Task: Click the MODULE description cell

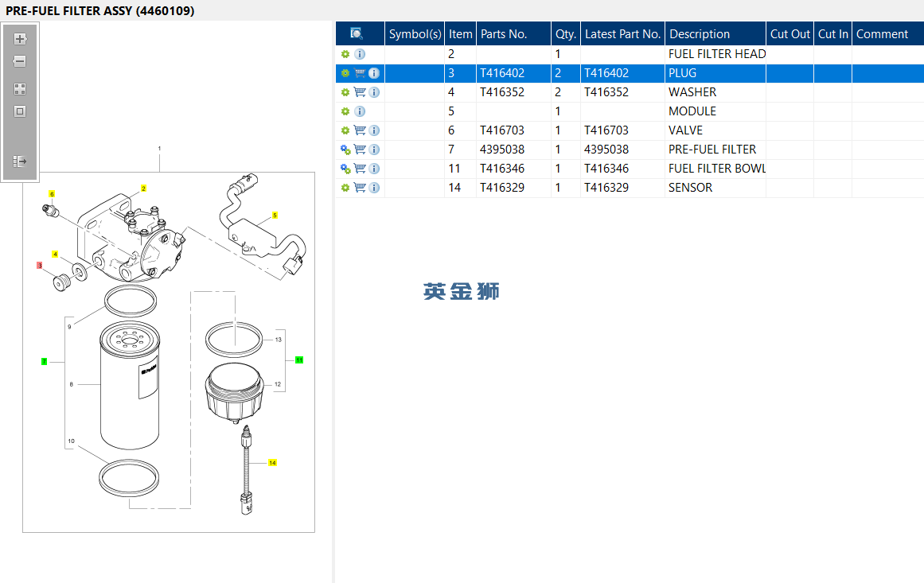Action: coord(715,111)
